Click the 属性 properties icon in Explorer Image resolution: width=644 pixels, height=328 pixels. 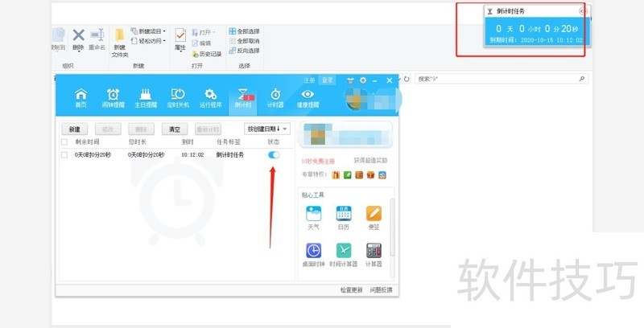tap(180, 39)
